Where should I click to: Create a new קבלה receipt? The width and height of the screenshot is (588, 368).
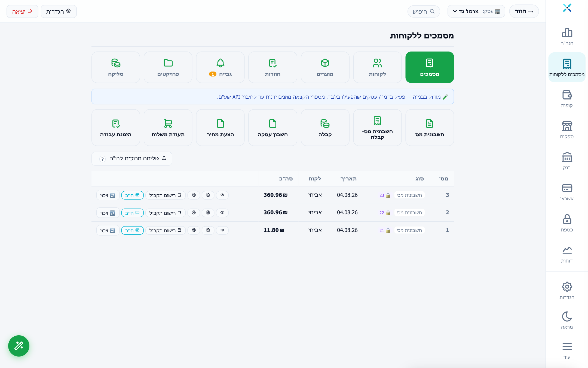coord(325,128)
